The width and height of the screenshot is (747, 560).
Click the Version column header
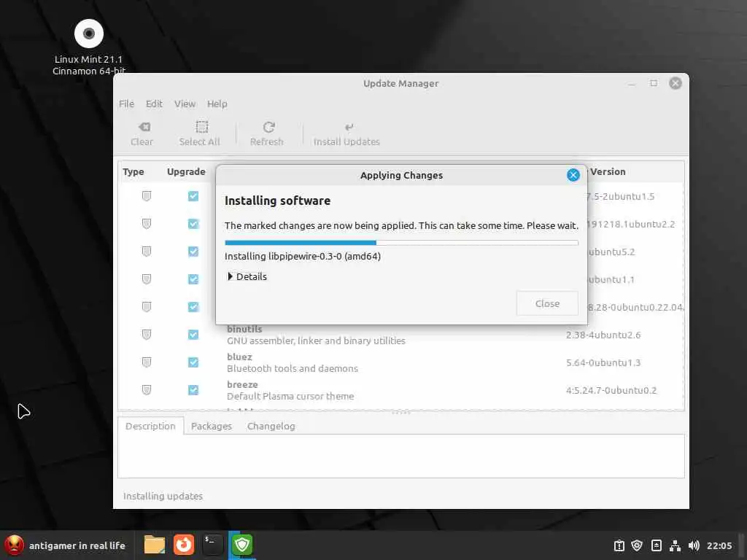(x=608, y=172)
